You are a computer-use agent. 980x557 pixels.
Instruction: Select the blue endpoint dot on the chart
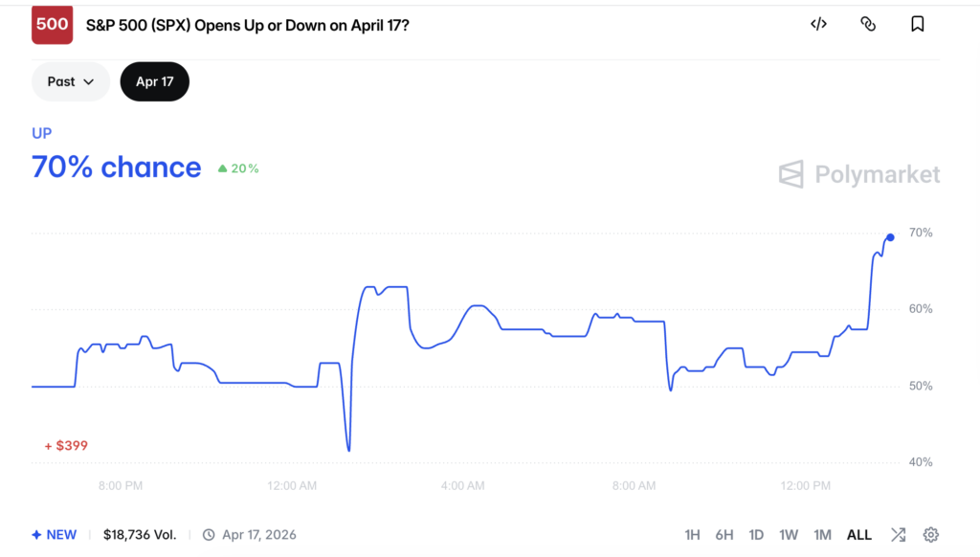click(889, 236)
